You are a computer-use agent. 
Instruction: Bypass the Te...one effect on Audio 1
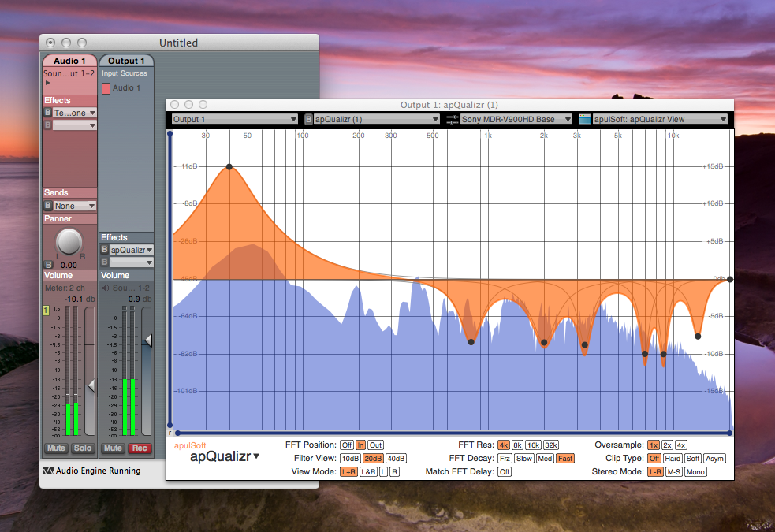click(48, 113)
